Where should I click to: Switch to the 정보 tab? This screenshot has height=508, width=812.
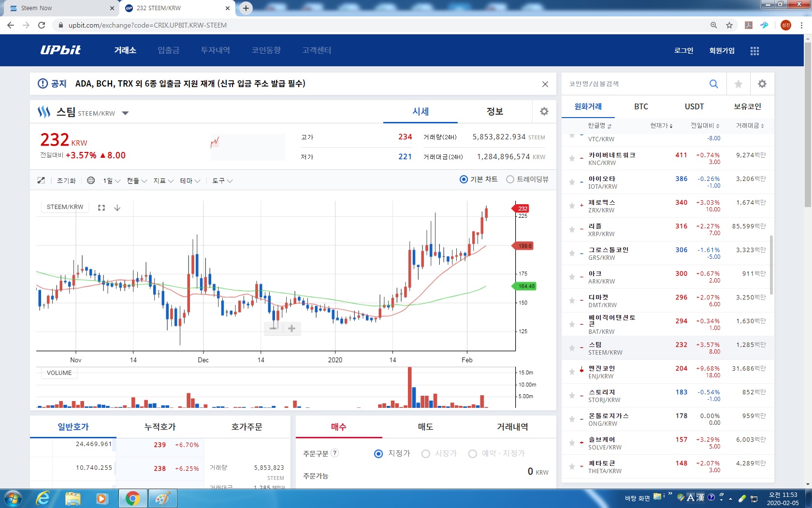coord(494,111)
